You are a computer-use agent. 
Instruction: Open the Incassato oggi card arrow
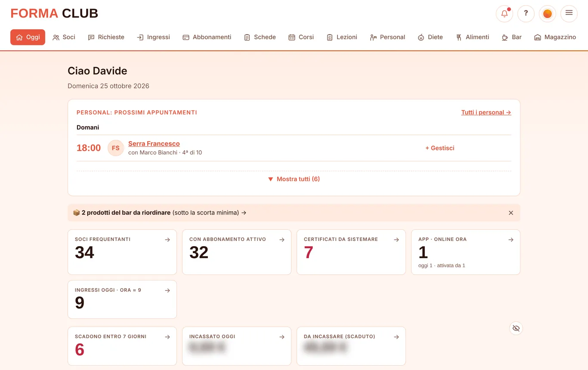pos(282,337)
